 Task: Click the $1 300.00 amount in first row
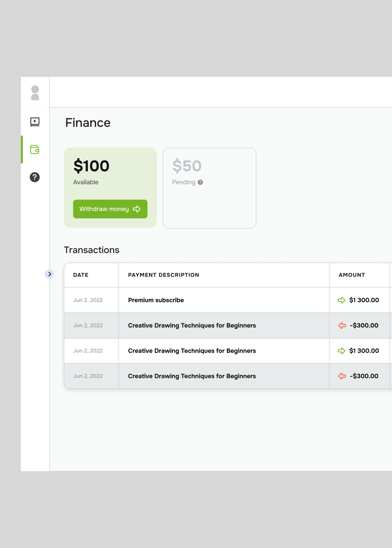(364, 300)
